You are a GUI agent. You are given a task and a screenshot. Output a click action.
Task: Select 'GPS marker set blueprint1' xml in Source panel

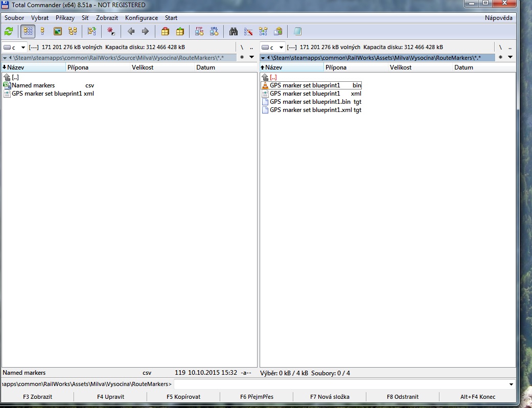point(49,94)
